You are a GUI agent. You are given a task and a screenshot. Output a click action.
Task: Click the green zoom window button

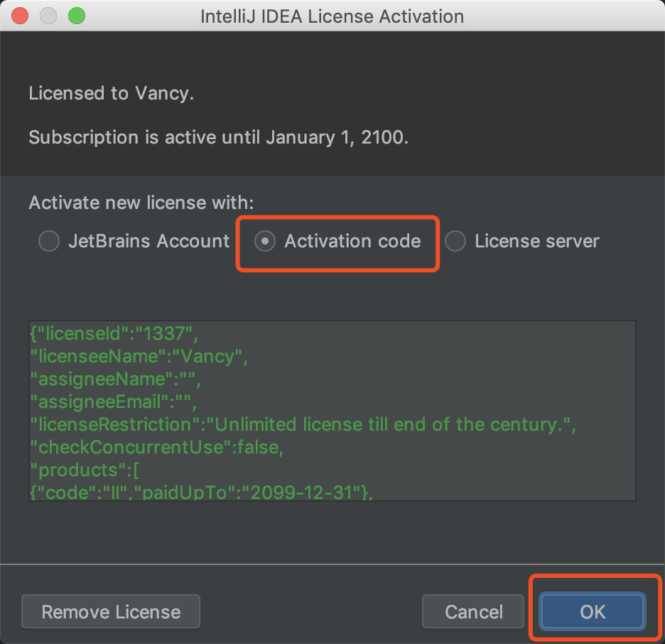[77, 16]
